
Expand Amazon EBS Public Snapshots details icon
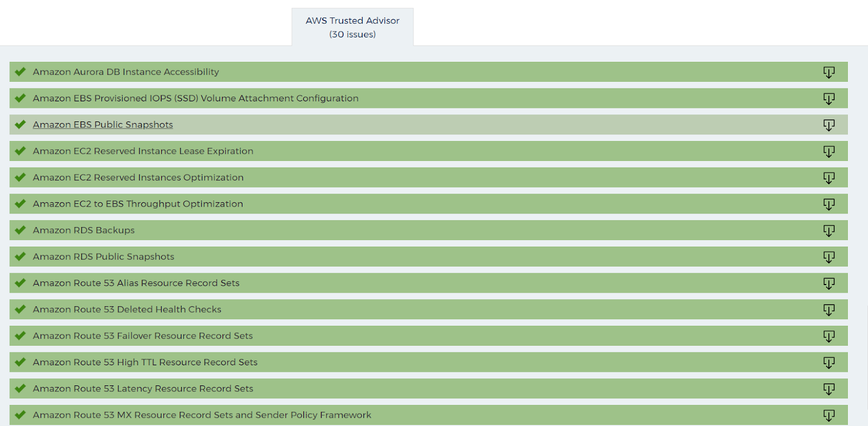click(x=829, y=125)
